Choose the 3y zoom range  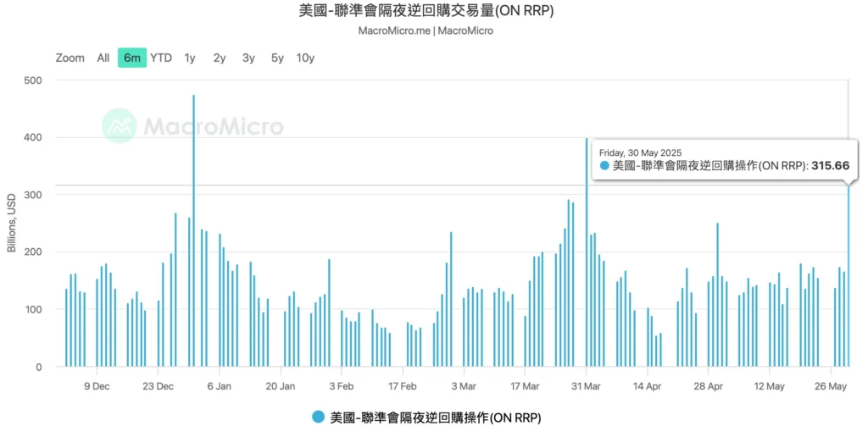click(x=248, y=58)
